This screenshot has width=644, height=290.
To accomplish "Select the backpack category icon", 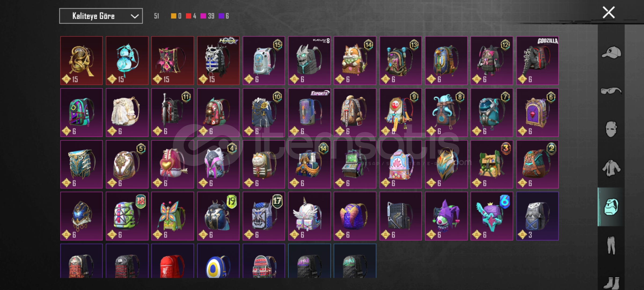I will tap(611, 207).
